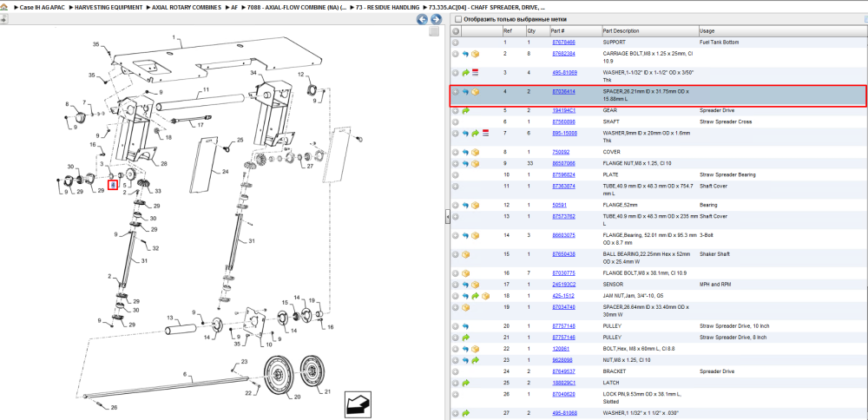
Task: Click the toolbar button above diagram's left edge
Action: pos(3,19)
